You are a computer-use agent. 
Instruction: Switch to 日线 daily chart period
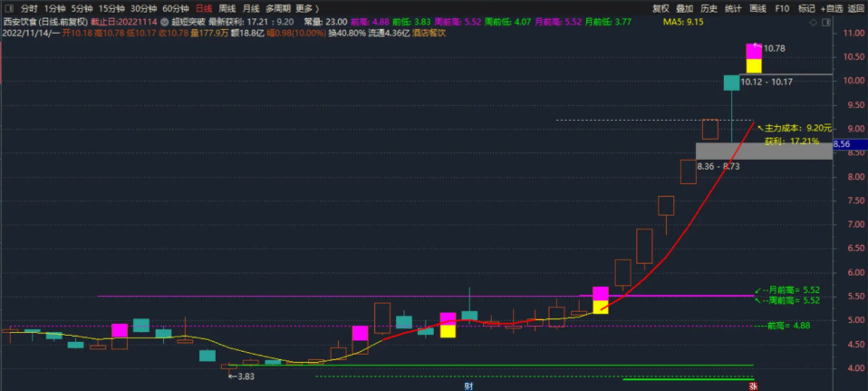(x=204, y=7)
